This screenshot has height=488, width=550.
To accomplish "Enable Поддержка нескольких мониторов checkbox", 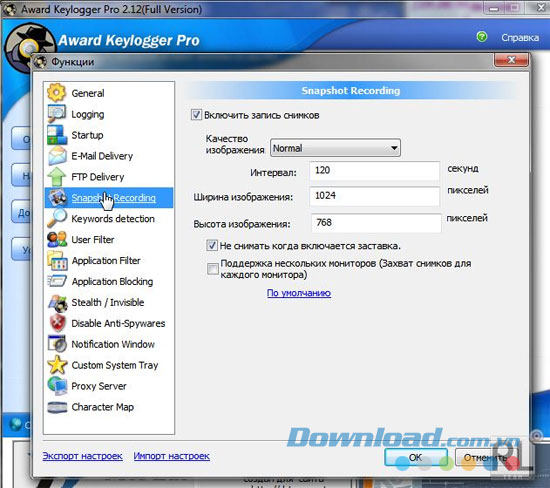I will pyautogui.click(x=213, y=269).
